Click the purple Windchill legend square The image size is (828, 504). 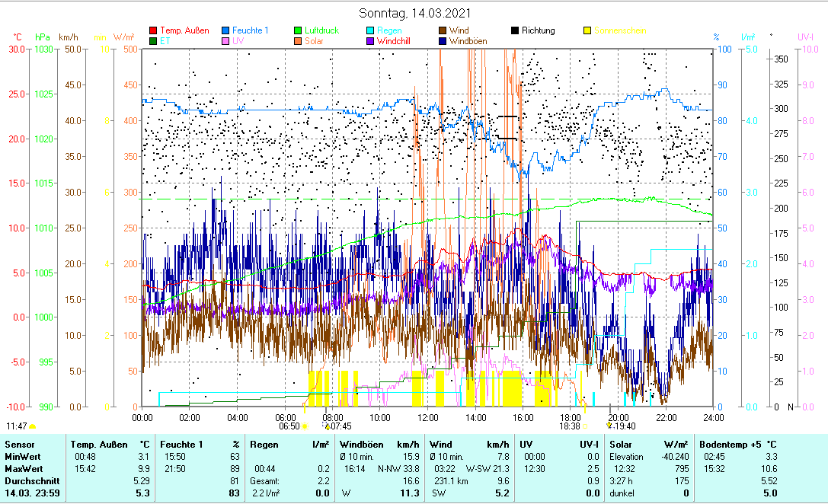[x=371, y=41]
